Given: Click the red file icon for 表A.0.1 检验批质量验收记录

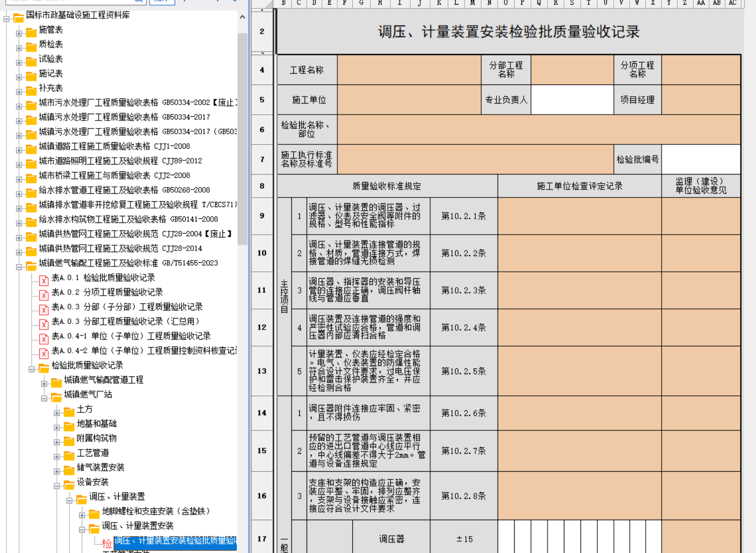Looking at the screenshot, I should tap(44, 280).
